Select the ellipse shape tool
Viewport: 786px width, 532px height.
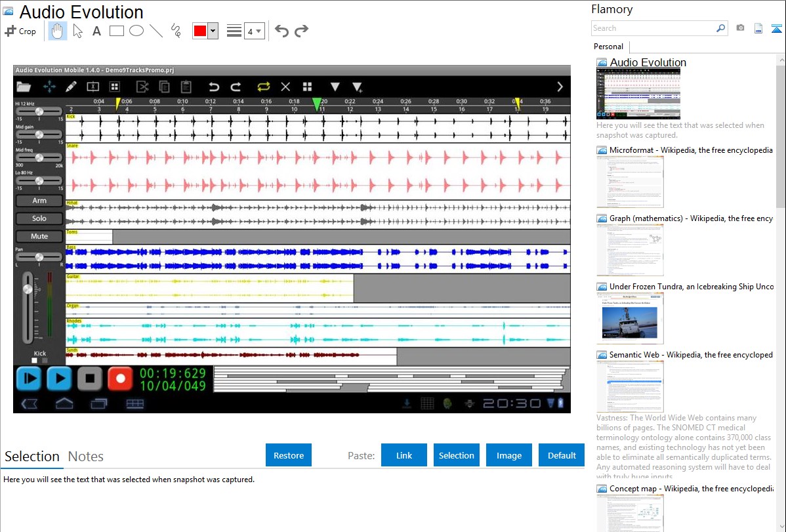click(x=136, y=31)
